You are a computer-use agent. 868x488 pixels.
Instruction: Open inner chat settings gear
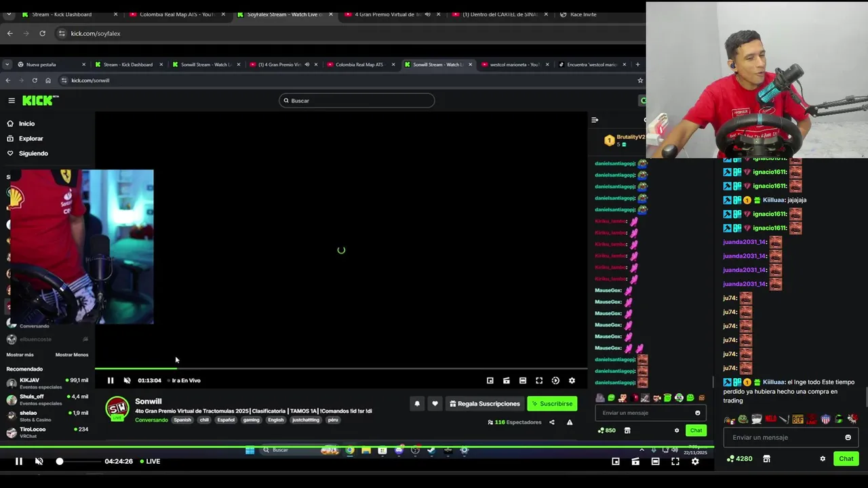click(677, 430)
